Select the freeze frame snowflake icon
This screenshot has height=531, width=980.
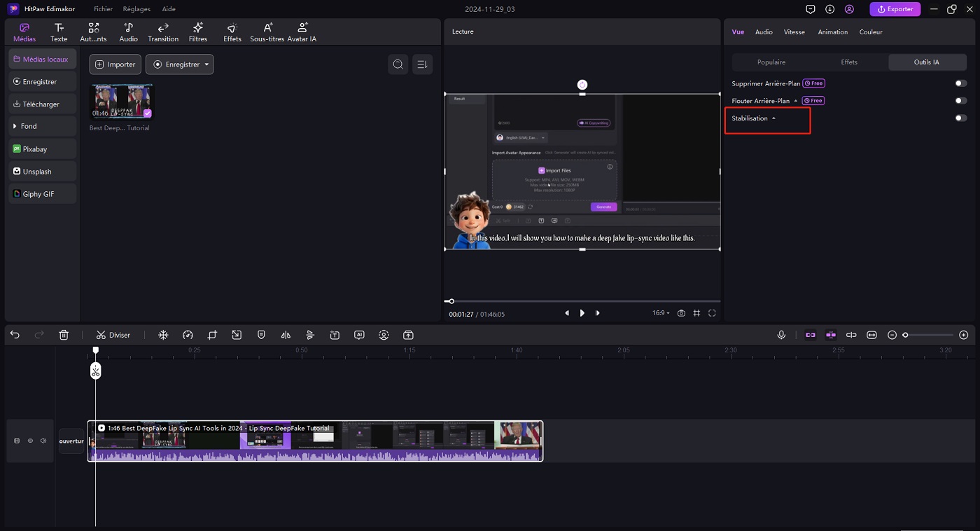[163, 335]
